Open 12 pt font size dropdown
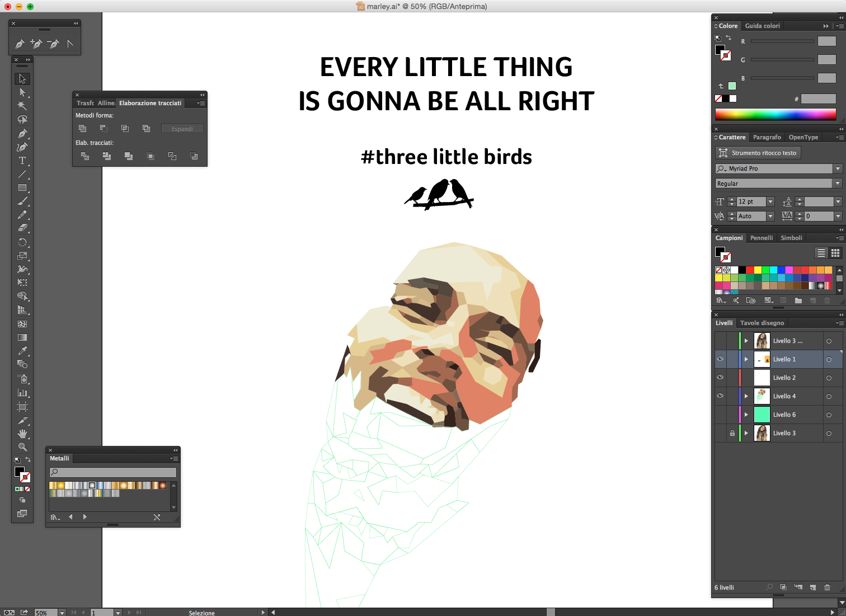 (x=770, y=201)
